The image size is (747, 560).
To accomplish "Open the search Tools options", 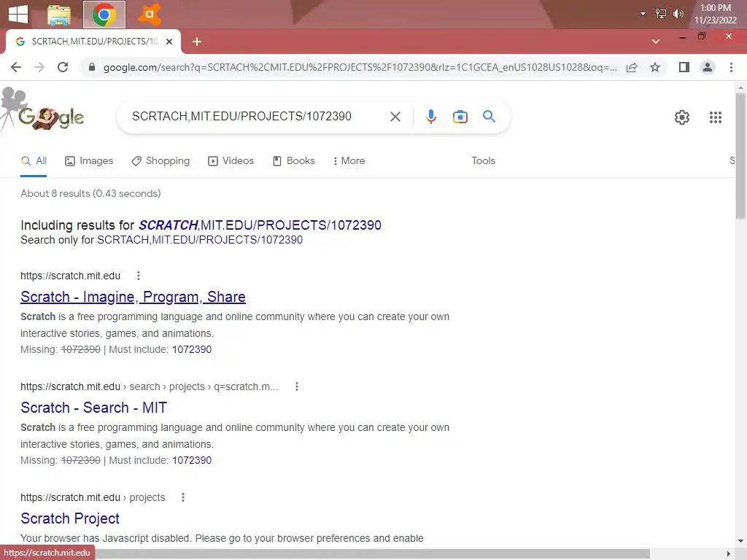I will coord(483,161).
